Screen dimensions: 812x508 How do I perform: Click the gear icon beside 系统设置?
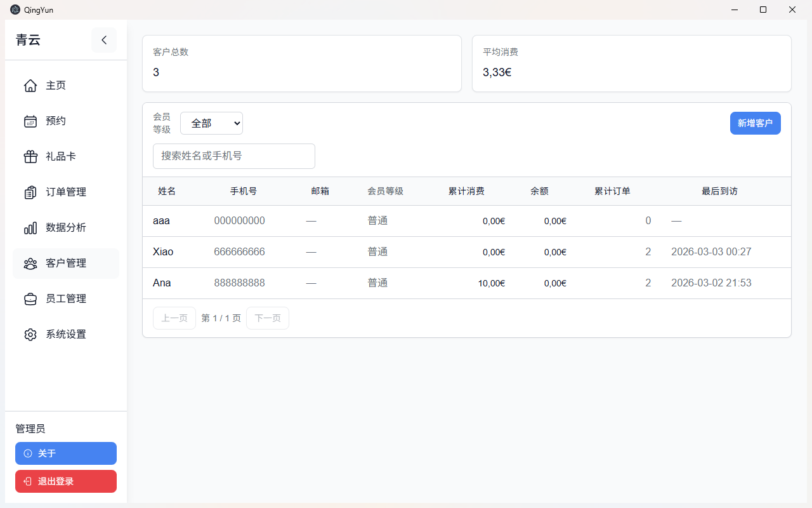(x=30, y=335)
